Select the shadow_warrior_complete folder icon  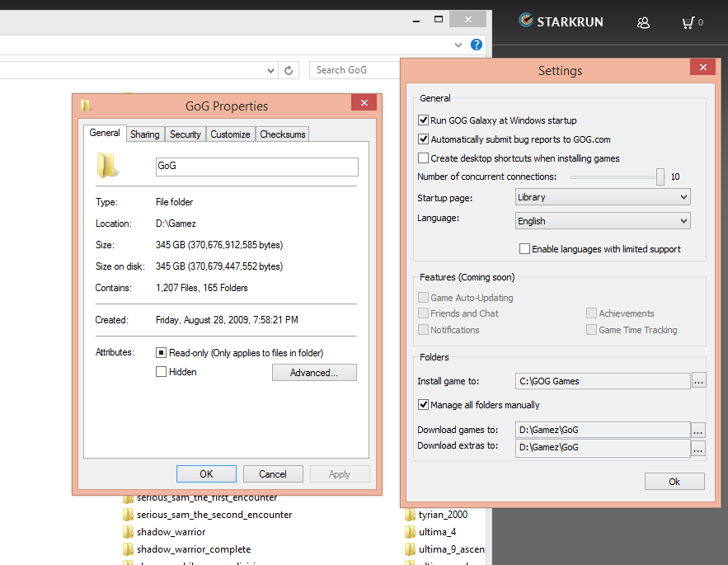[x=128, y=549]
